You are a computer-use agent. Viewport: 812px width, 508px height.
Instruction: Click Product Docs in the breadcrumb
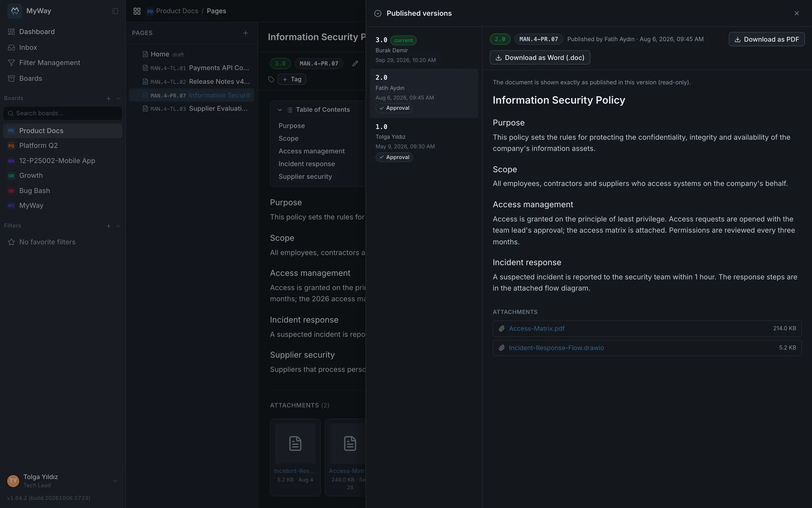point(177,11)
